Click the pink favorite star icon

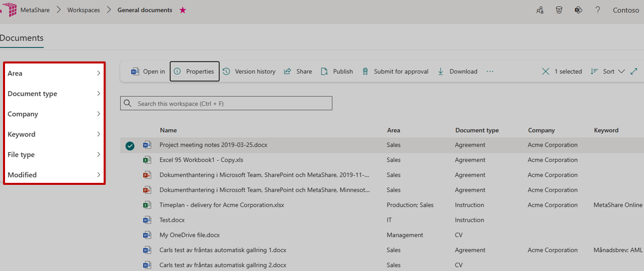(x=183, y=10)
